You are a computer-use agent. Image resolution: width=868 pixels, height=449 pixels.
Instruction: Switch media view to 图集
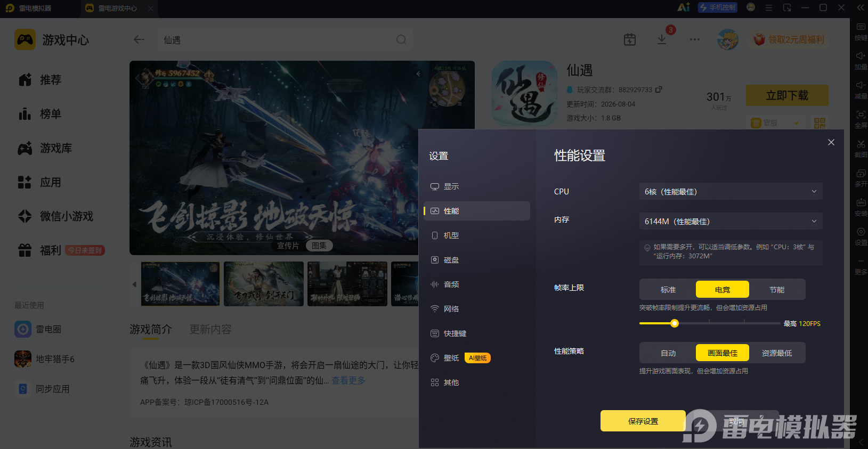coord(319,246)
